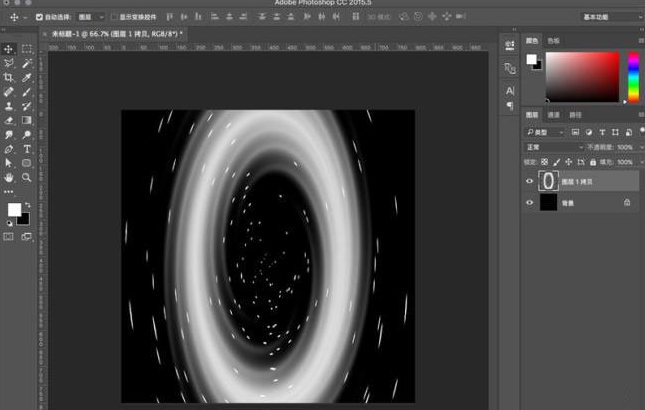Expand the 类型 layer filter dropdown
The image size is (645, 410).
click(547, 132)
